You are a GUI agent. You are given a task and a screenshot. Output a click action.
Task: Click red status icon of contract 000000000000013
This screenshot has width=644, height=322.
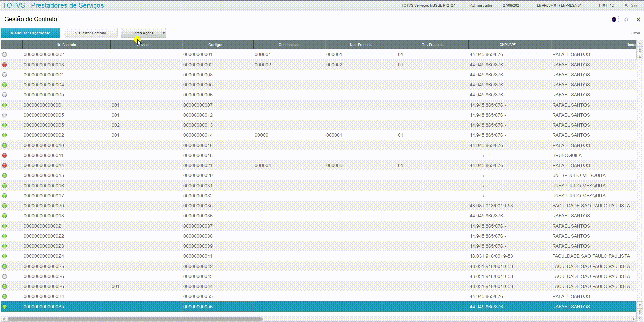point(4,65)
